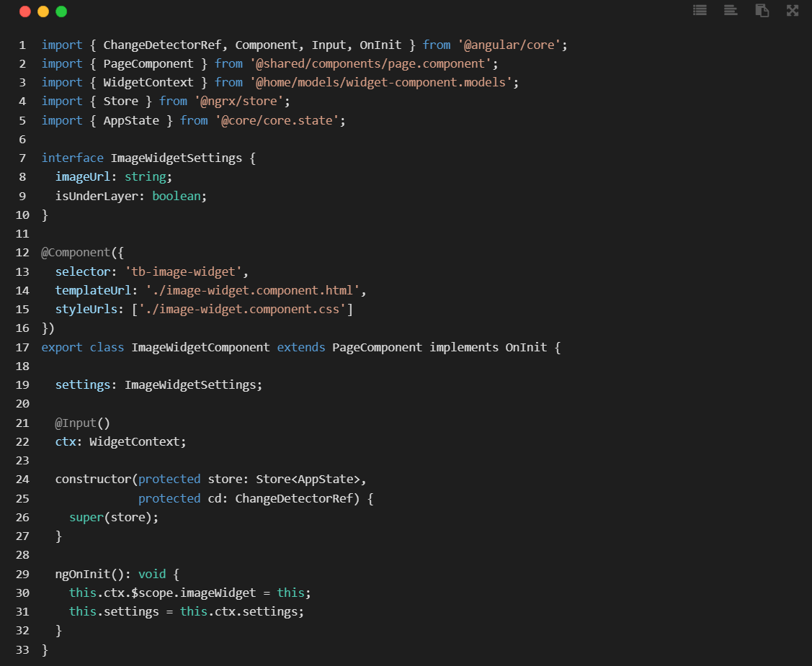The height and width of the screenshot is (666, 812).
Task: Click line number 1 in the gutter
Action: click(22, 45)
